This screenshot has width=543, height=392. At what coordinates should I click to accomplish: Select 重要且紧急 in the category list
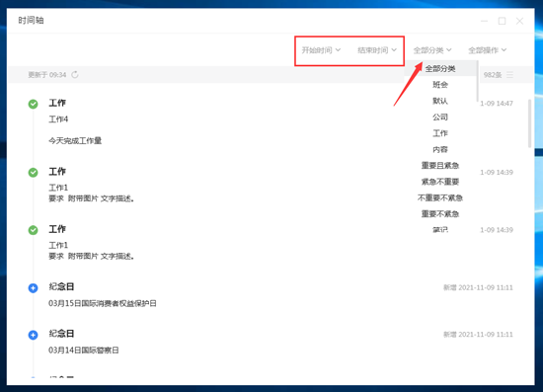(x=440, y=166)
